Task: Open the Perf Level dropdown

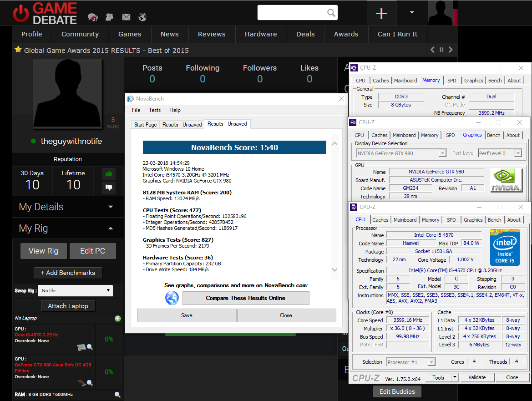Action: (500, 153)
